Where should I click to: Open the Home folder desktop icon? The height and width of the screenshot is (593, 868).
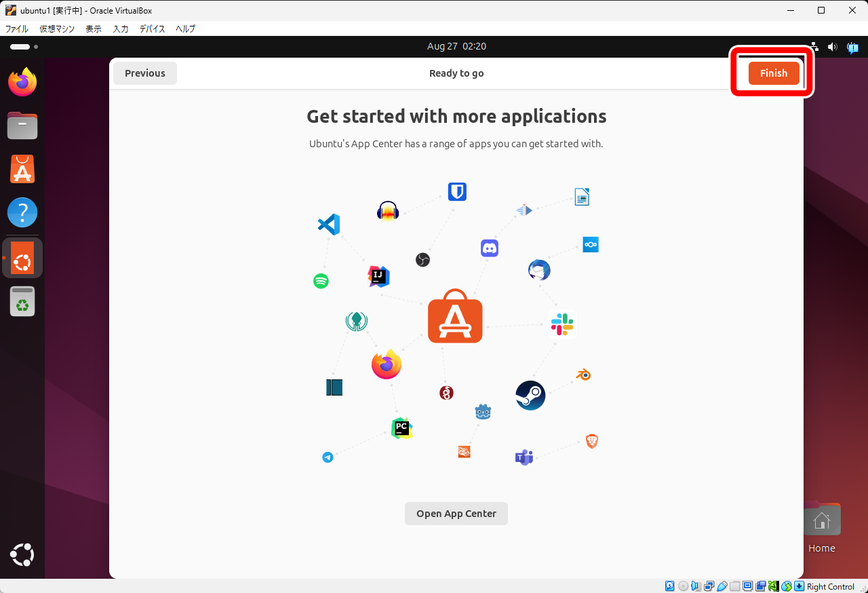tap(822, 528)
